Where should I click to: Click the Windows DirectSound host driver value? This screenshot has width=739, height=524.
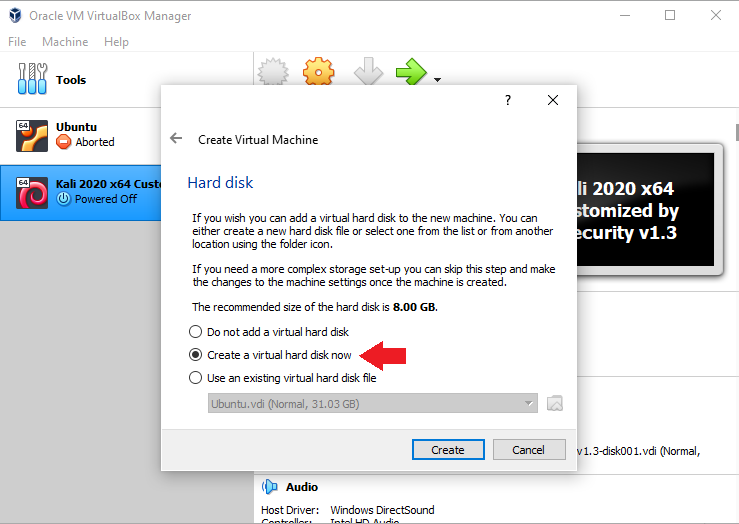tap(382, 510)
